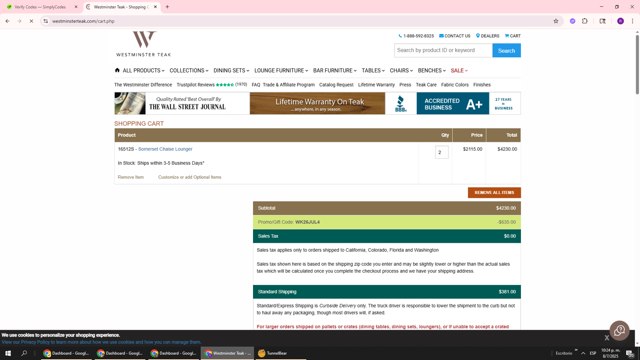Expand the LOUNGE FURNITURE dropdown menu
Screen dimensions: 640x360
(x=281, y=71)
